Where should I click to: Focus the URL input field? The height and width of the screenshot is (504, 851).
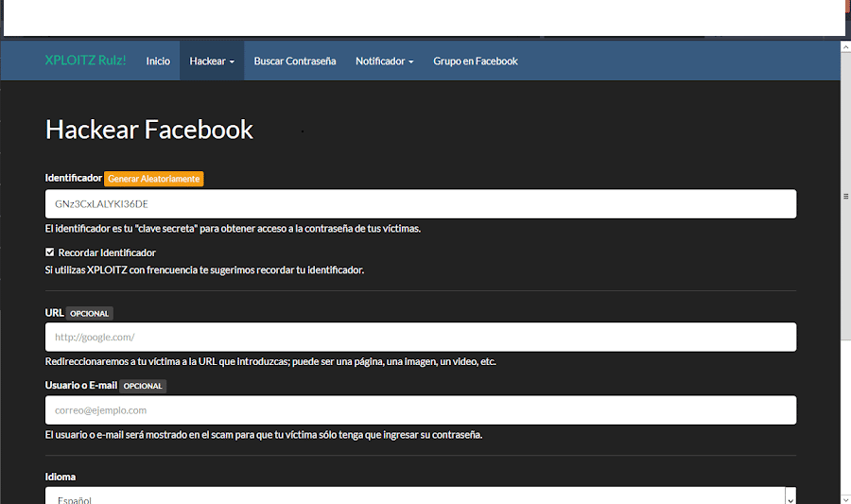(x=421, y=337)
